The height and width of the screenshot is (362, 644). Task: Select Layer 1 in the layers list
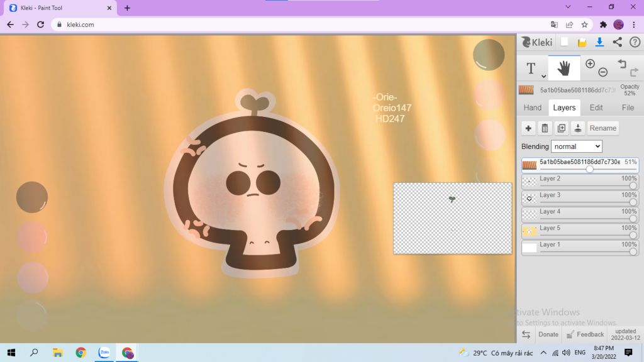click(580, 247)
